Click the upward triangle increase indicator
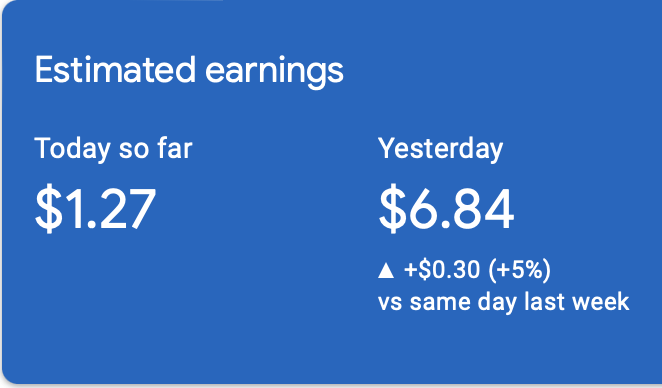662x388 pixels. (x=386, y=270)
